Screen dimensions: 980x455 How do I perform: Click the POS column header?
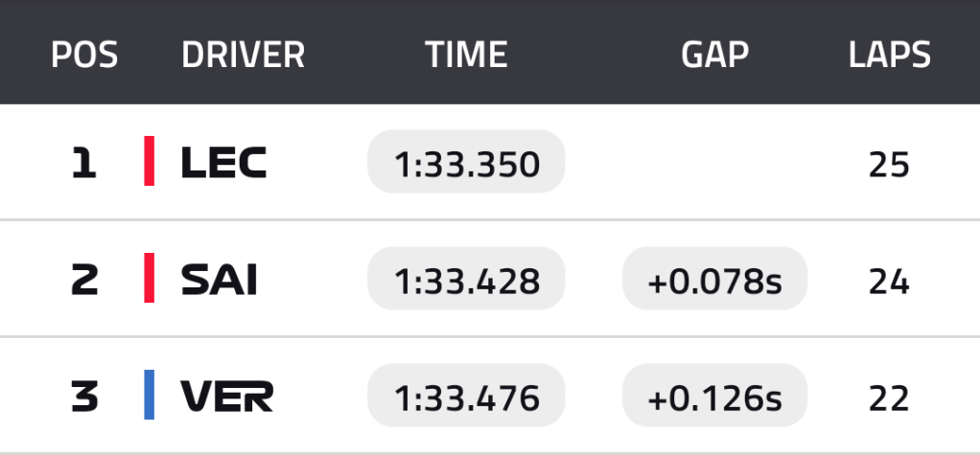pyautogui.click(x=84, y=56)
